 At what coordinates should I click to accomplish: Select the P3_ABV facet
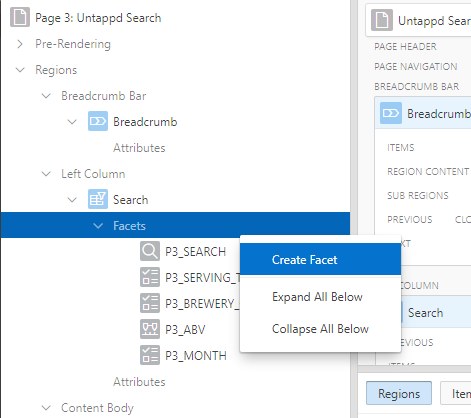tap(185, 330)
